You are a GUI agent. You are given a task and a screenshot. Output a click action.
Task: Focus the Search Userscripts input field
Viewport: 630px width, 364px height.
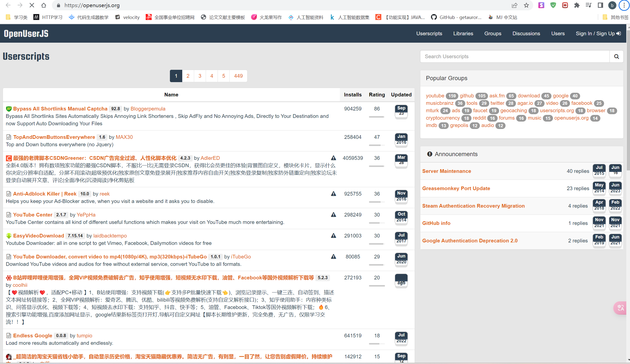[x=514, y=57]
